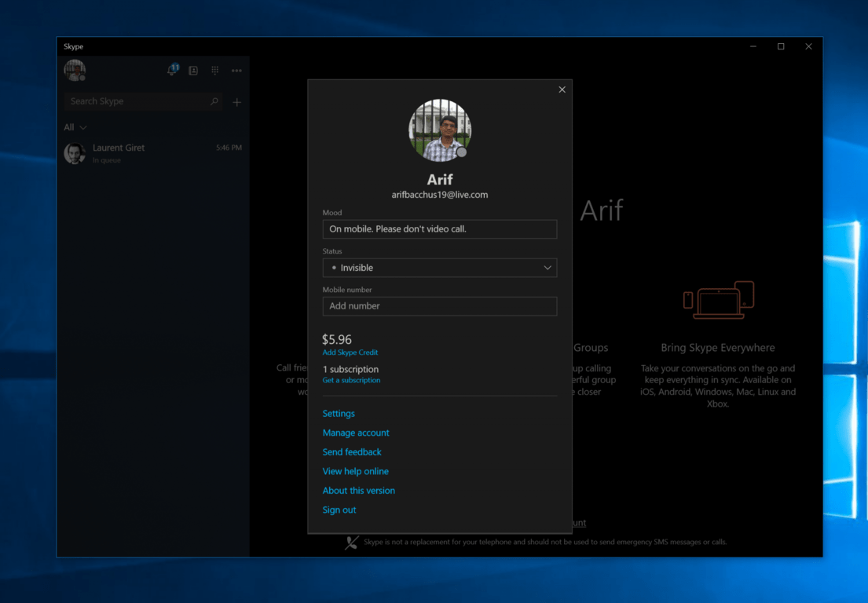Open the more options ellipsis menu

click(237, 71)
